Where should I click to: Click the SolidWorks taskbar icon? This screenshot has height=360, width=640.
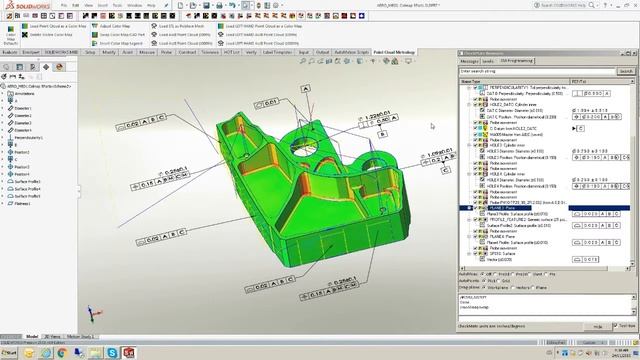(129, 353)
